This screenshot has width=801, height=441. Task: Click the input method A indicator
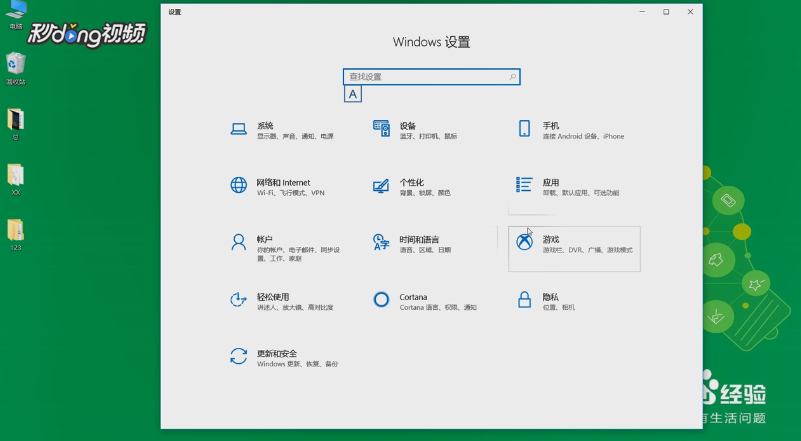(352, 94)
